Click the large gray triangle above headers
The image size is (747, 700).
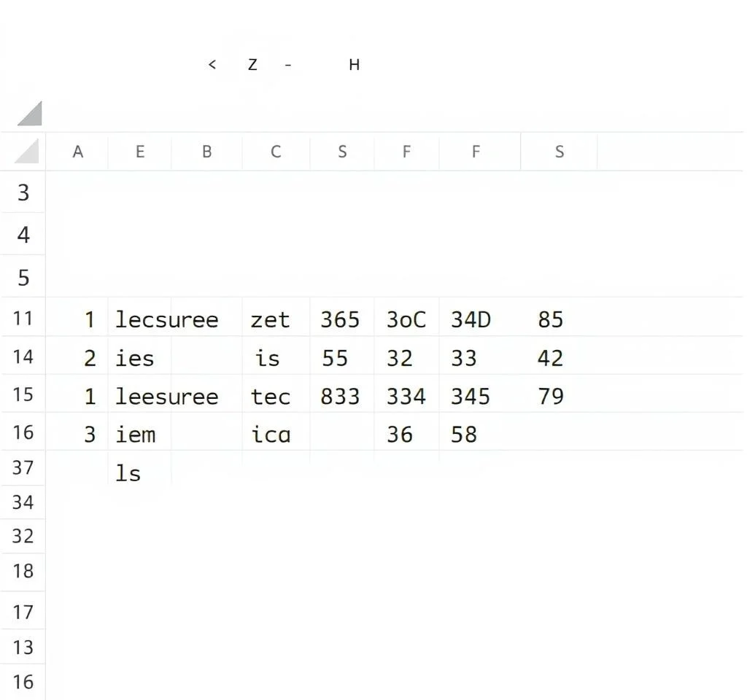[x=30, y=113]
